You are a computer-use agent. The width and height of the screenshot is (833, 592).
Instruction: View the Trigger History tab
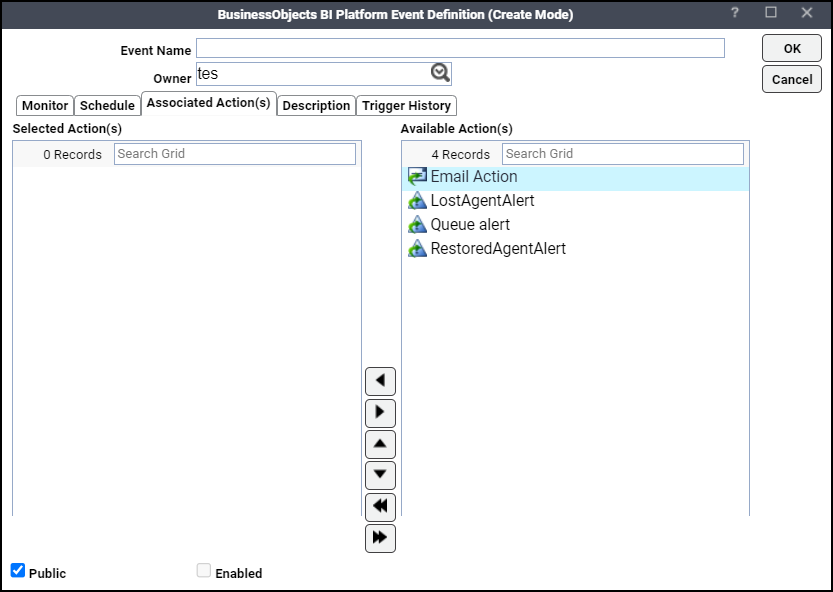click(406, 105)
